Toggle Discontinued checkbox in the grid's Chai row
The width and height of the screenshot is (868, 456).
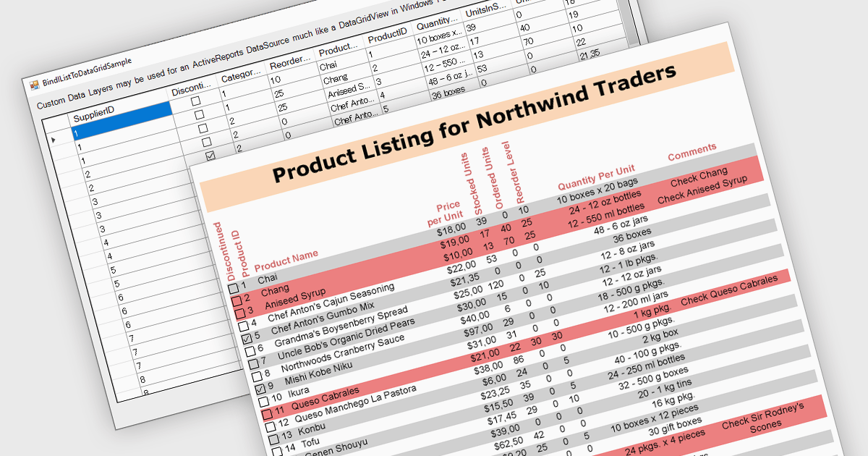click(x=196, y=102)
